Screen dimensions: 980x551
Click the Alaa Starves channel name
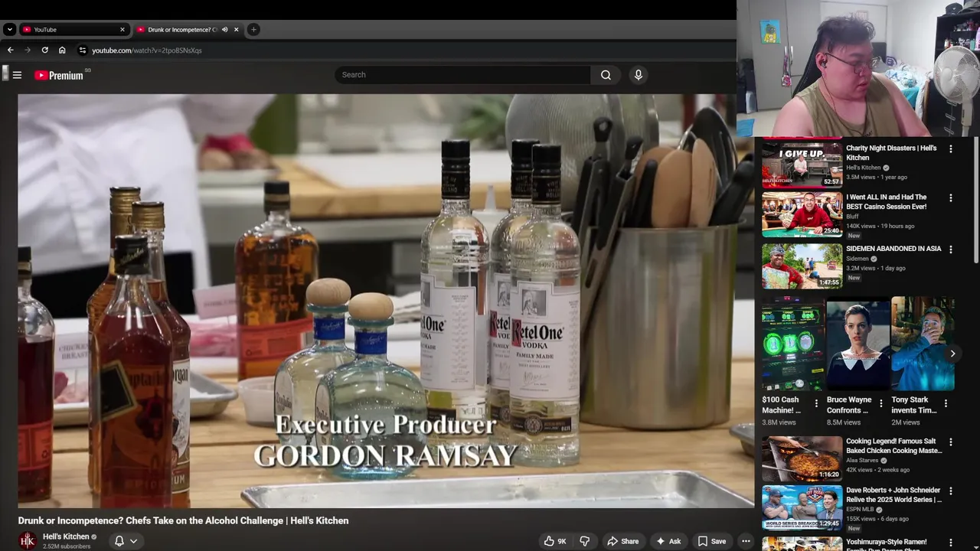coord(863,461)
